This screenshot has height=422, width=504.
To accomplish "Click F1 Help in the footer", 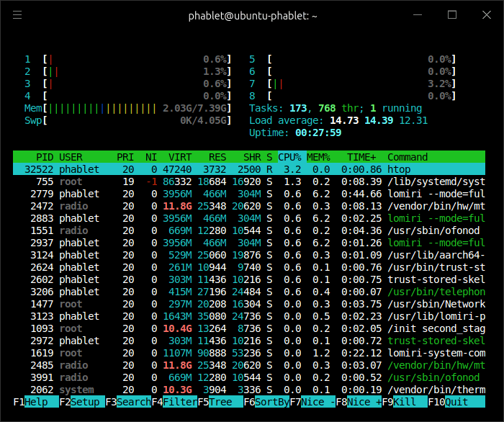I will [36, 402].
